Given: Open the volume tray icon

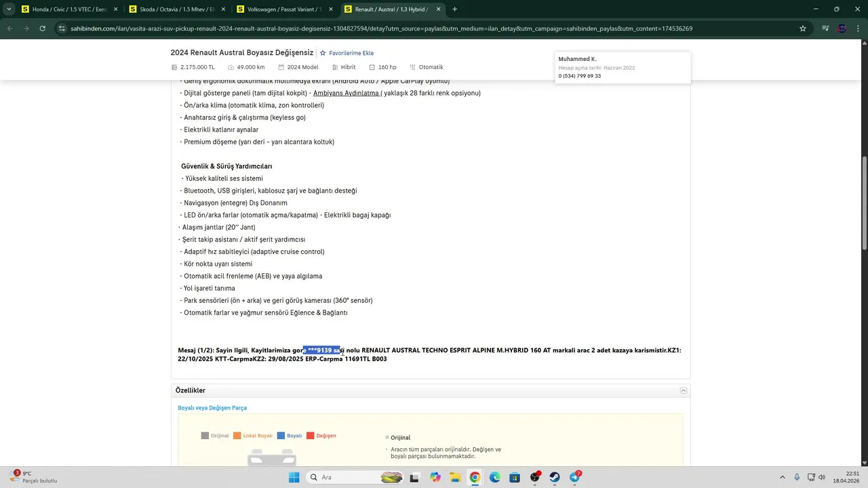Looking at the screenshot, I should click(822, 477).
